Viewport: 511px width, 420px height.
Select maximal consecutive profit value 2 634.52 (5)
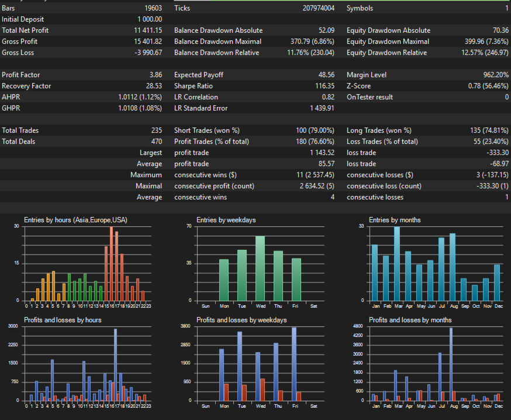tap(317, 185)
